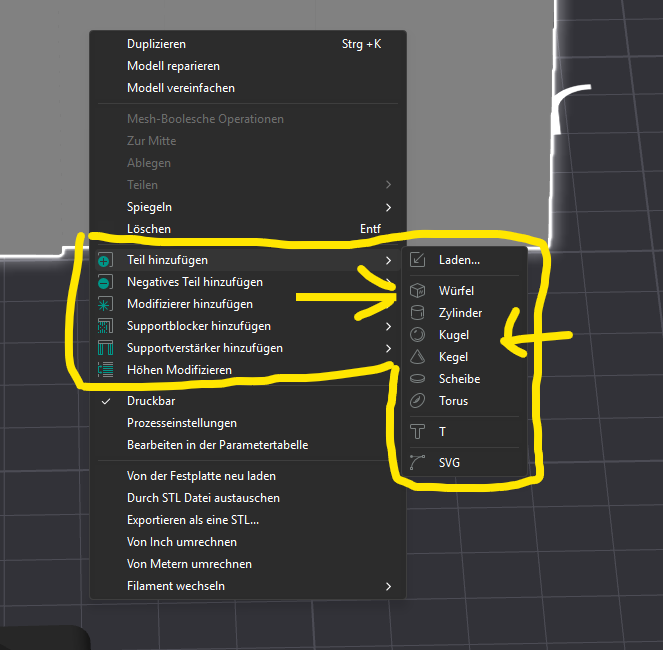Select Von Inch umrechnen
This screenshot has width=663, height=650.
click(x=248, y=542)
